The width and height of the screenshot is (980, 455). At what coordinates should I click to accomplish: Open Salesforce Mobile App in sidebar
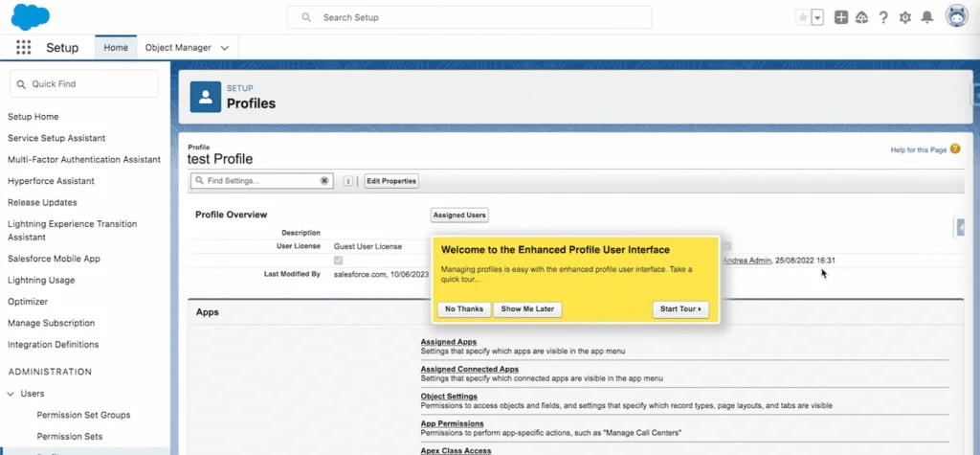pyautogui.click(x=54, y=259)
